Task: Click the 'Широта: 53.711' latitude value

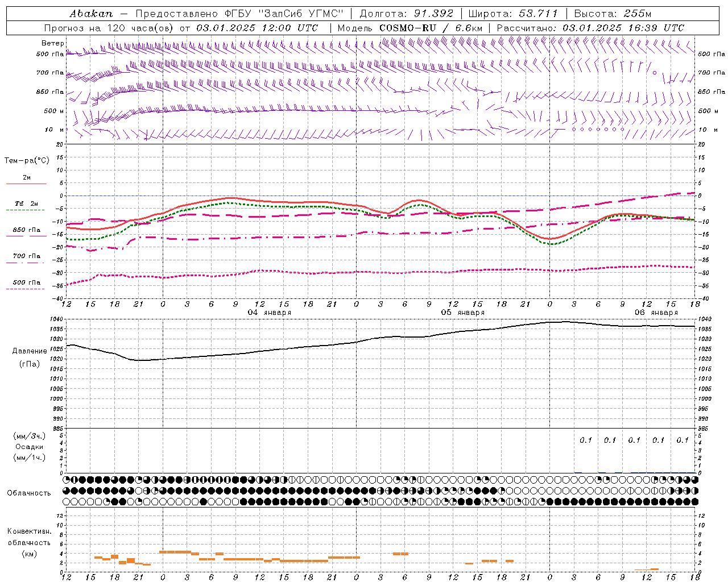Action: pos(513,14)
